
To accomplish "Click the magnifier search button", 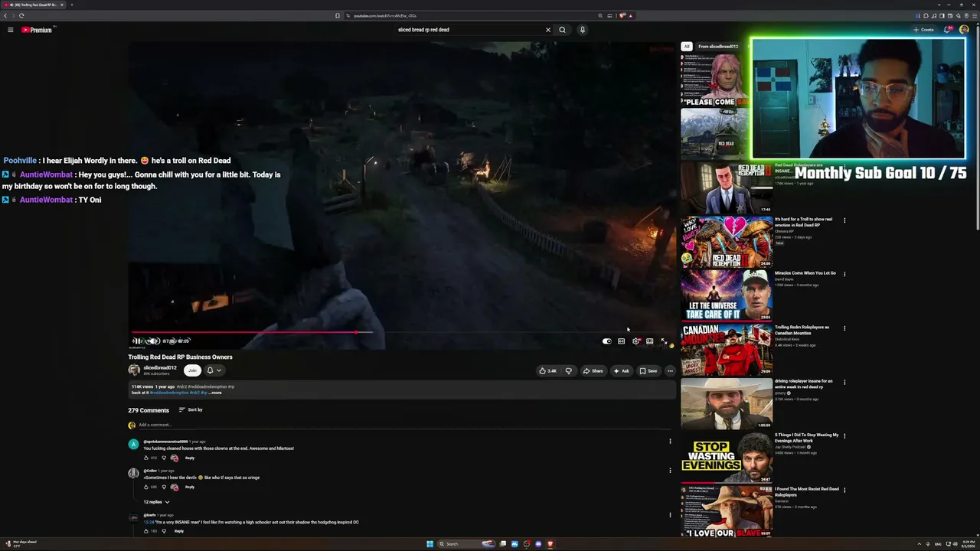I will point(562,30).
